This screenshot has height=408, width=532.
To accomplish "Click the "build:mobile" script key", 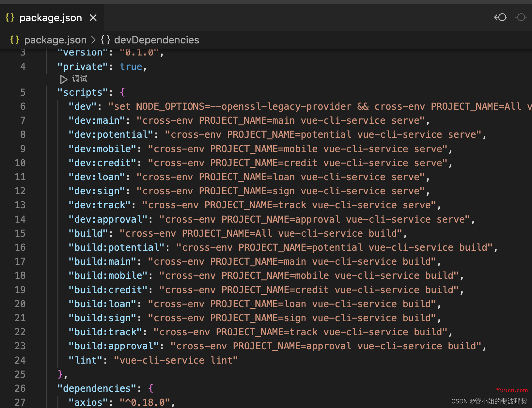I will click(108, 275).
